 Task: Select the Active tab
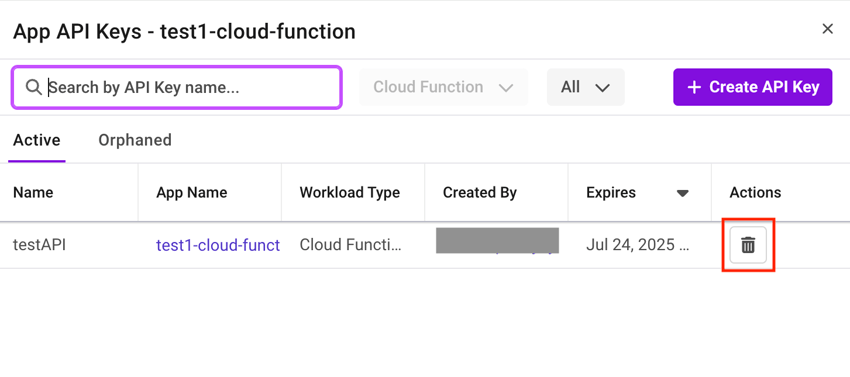pyautogui.click(x=37, y=140)
